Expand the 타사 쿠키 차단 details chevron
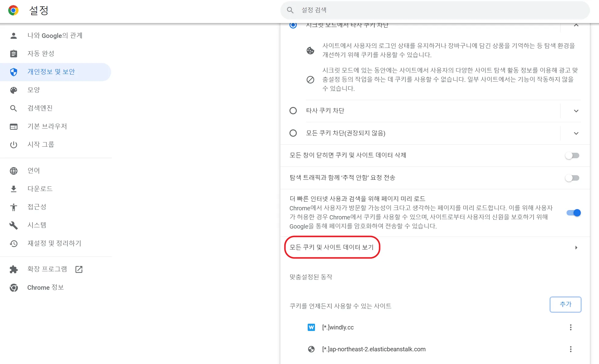The image size is (599, 364). pyautogui.click(x=576, y=111)
